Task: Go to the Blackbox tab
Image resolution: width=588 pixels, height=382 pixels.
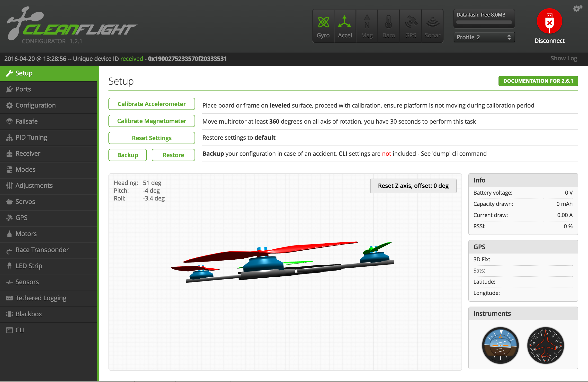Action: [29, 314]
